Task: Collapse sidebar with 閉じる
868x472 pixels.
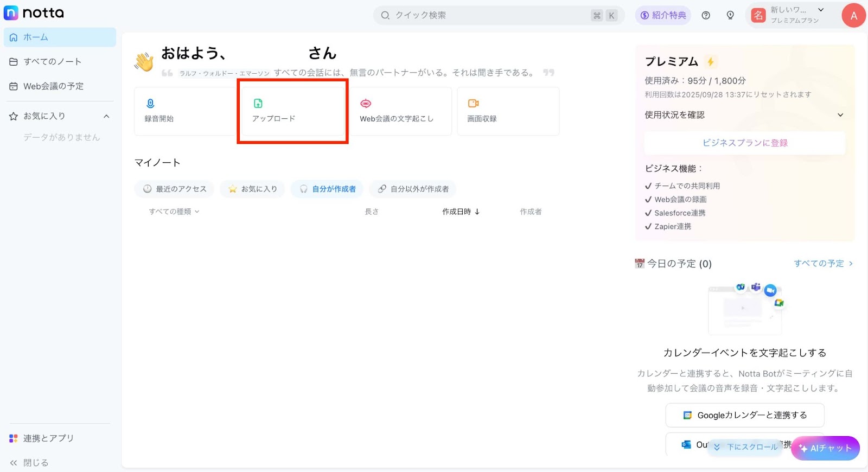Action: [29, 463]
